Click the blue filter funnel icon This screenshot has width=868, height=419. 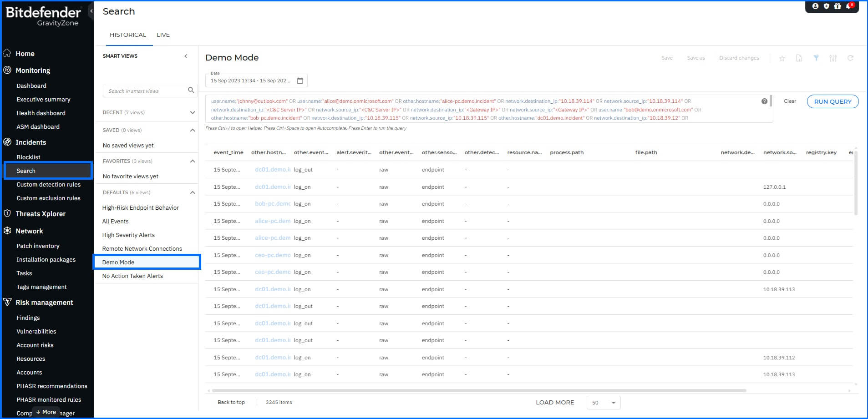click(816, 58)
